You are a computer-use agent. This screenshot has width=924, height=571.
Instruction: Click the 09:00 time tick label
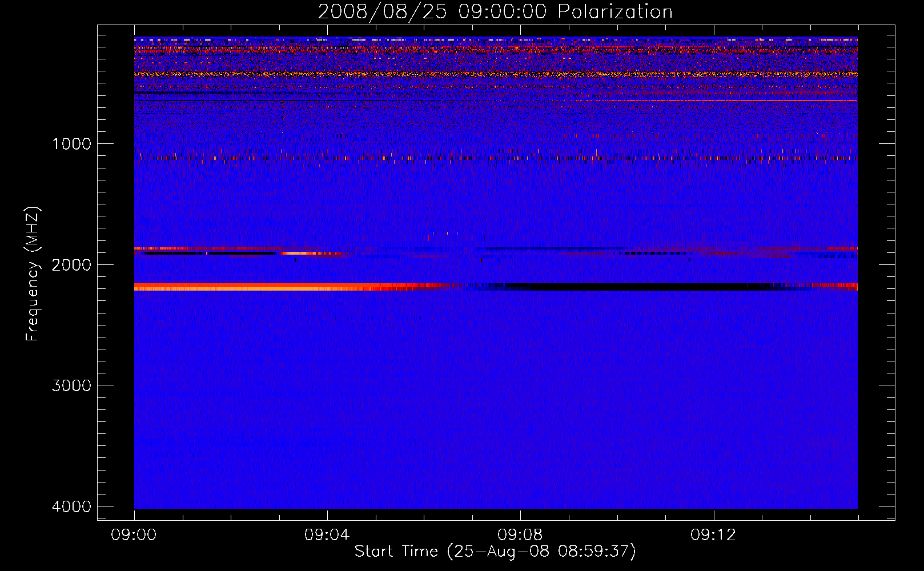point(134,535)
